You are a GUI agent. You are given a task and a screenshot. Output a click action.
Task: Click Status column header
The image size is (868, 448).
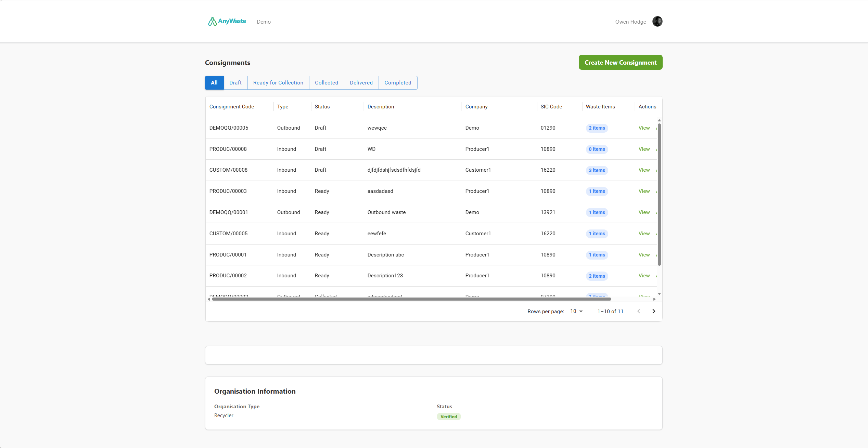322,107
